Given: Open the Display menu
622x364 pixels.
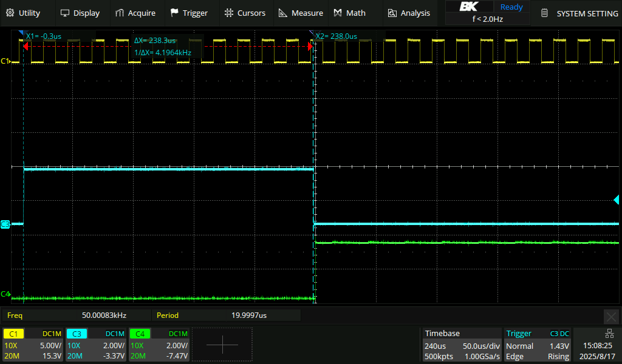Looking at the screenshot, I should click(80, 13).
